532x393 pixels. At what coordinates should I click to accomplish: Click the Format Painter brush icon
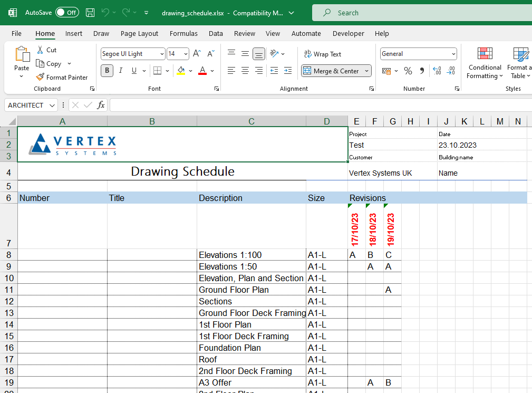[40, 77]
